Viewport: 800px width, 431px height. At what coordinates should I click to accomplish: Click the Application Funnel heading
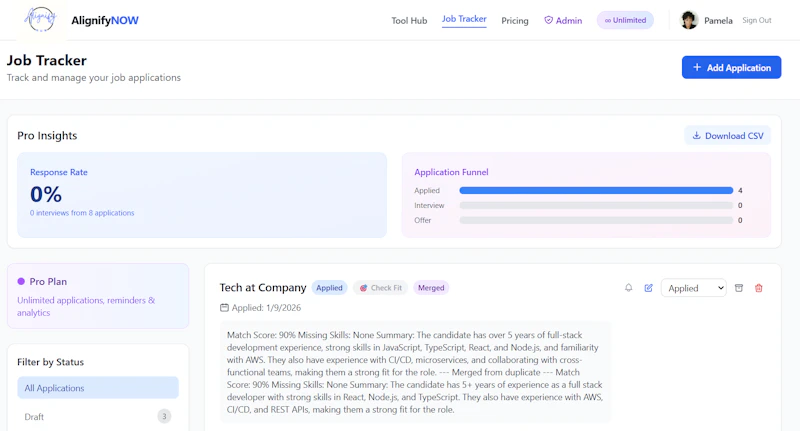(x=451, y=172)
